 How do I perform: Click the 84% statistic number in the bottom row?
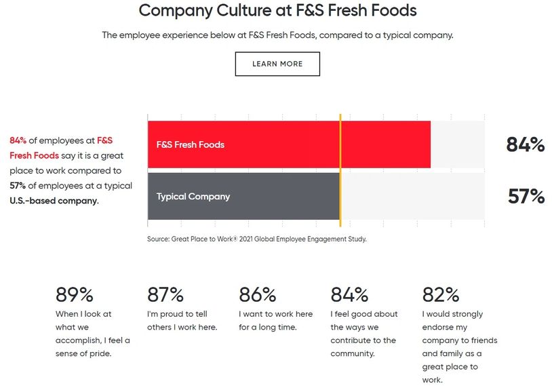[349, 295]
